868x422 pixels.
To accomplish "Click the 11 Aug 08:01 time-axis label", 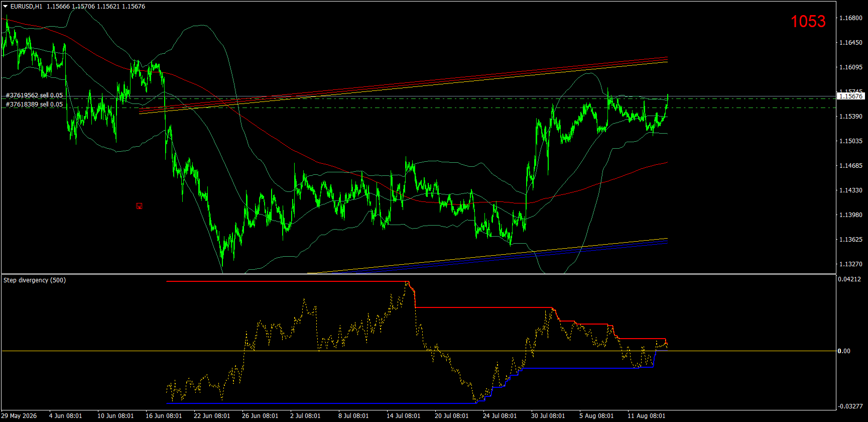I will tap(646, 416).
